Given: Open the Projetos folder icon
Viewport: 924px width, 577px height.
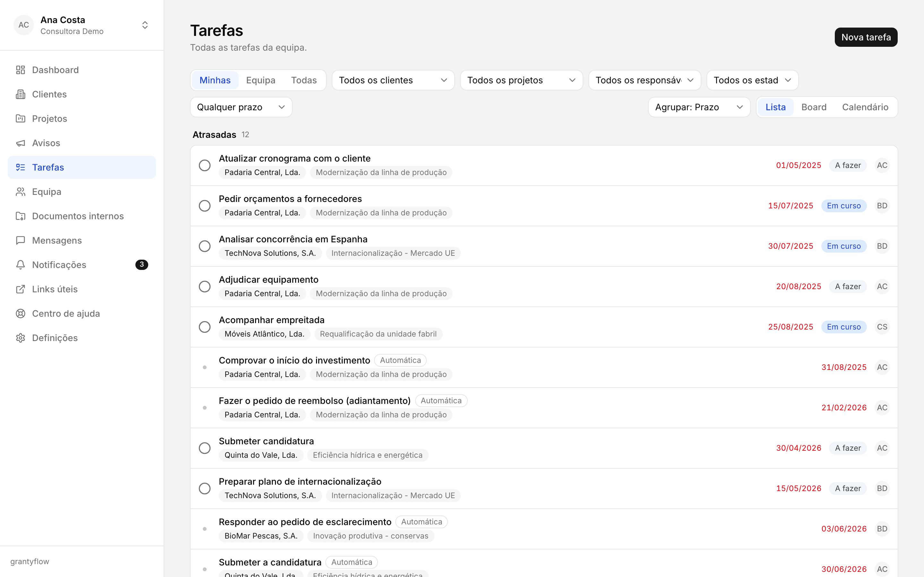Looking at the screenshot, I should click(x=20, y=119).
